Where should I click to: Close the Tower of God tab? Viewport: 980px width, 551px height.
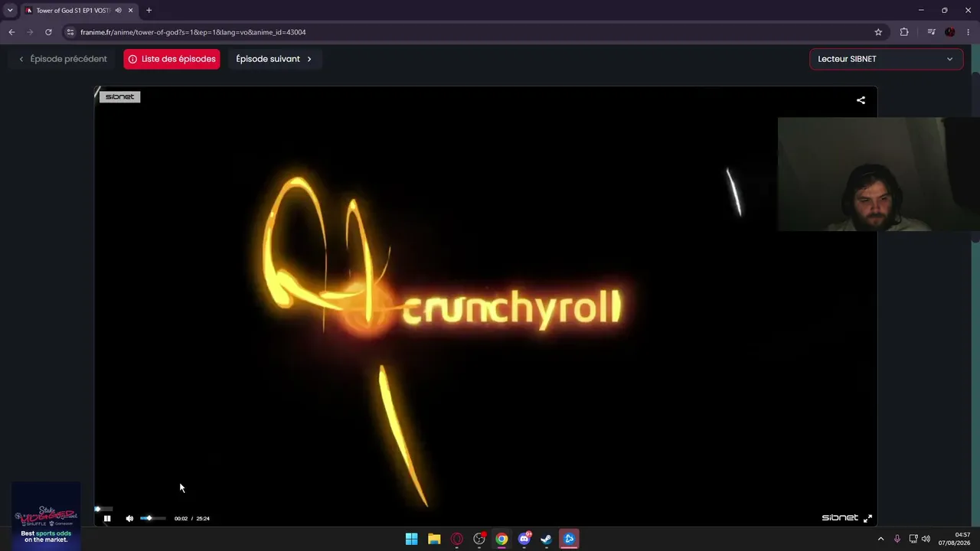[x=131, y=11]
